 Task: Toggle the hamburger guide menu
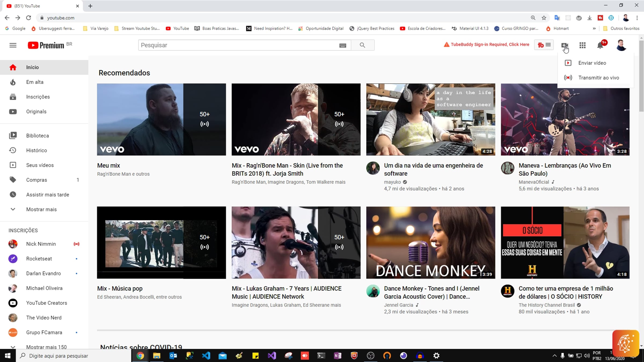13,45
